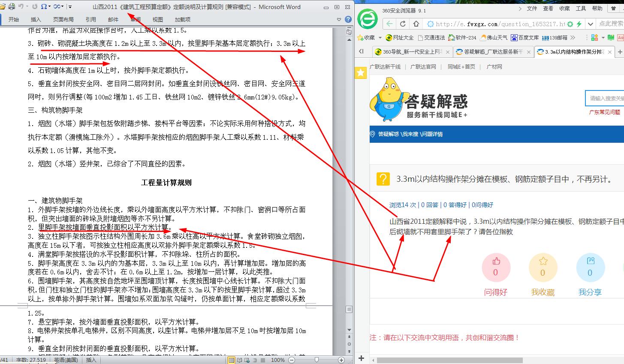Open the 网址大全 bookmark
This screenshot has height=364, width=624.
[400, 38]
